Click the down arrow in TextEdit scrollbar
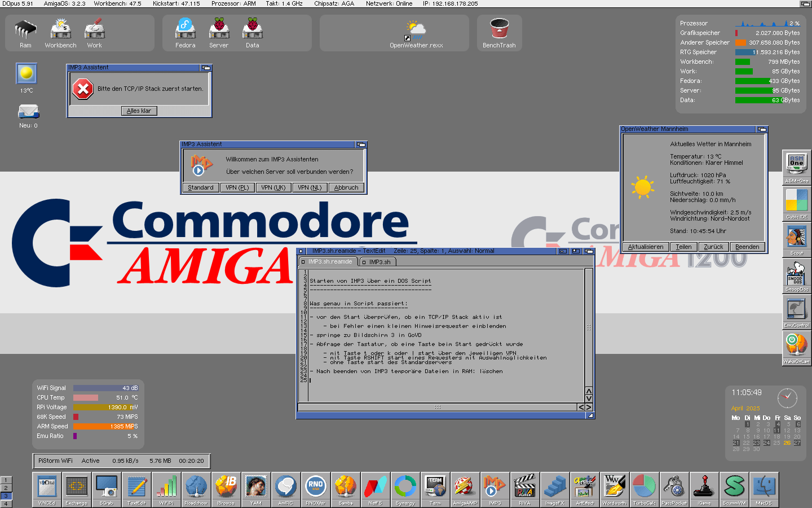Viewport: 812px width, 508px height. tap(589, 398)
